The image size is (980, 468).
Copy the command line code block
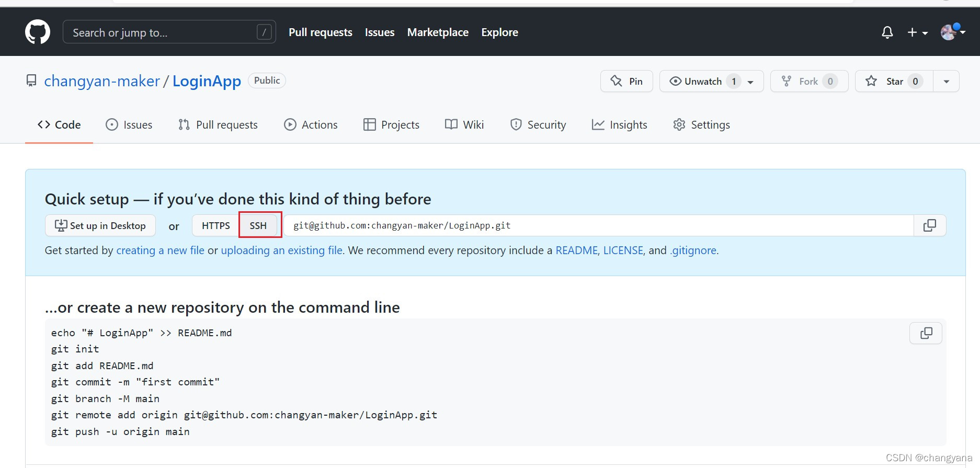[926, 333]
